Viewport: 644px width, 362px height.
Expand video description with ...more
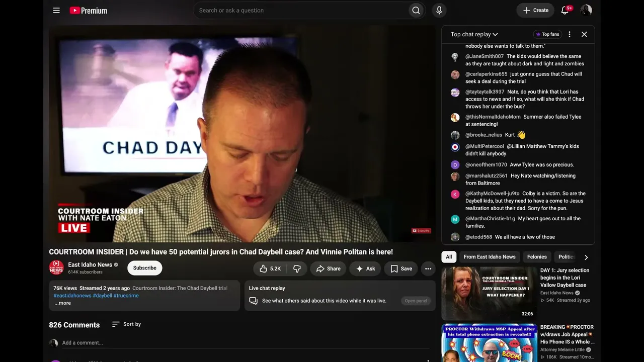coord(63,303)
